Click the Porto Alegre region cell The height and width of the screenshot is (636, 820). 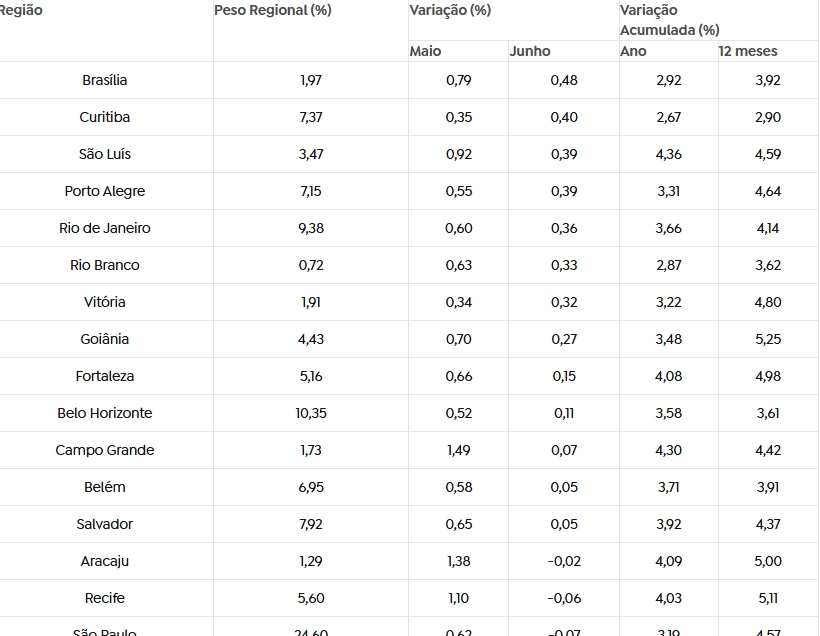pyautogui.click(x=105, y=191)
